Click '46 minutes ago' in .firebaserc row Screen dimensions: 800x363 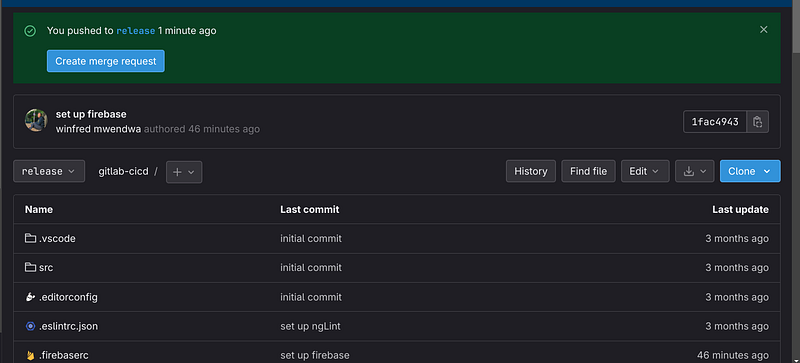[x=733, y=355]
